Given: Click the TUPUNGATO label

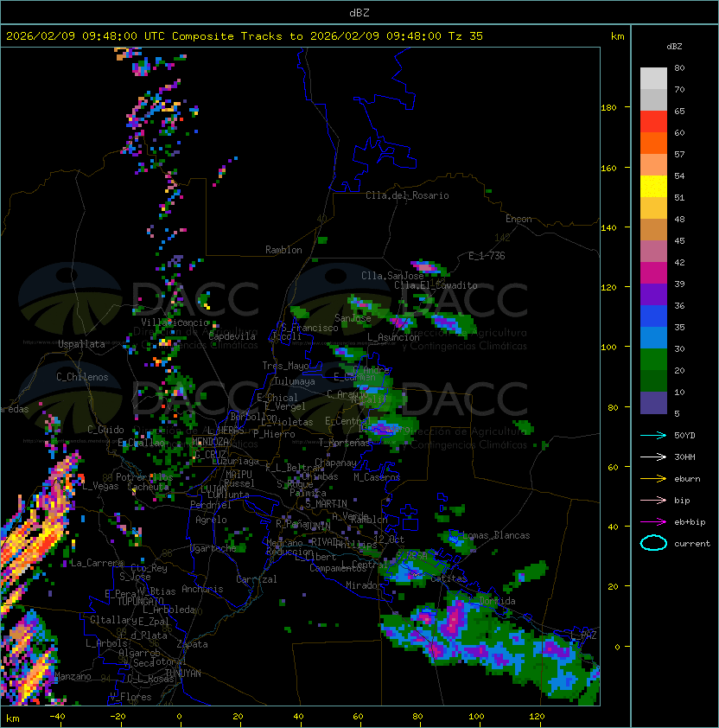Looking at the screenshot, I should [140, 602].
